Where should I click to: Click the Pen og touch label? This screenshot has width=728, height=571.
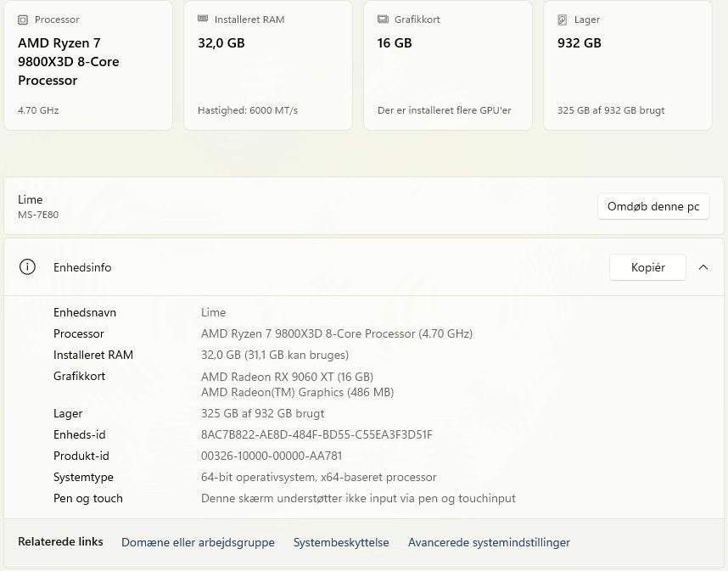tap(87, 499)
